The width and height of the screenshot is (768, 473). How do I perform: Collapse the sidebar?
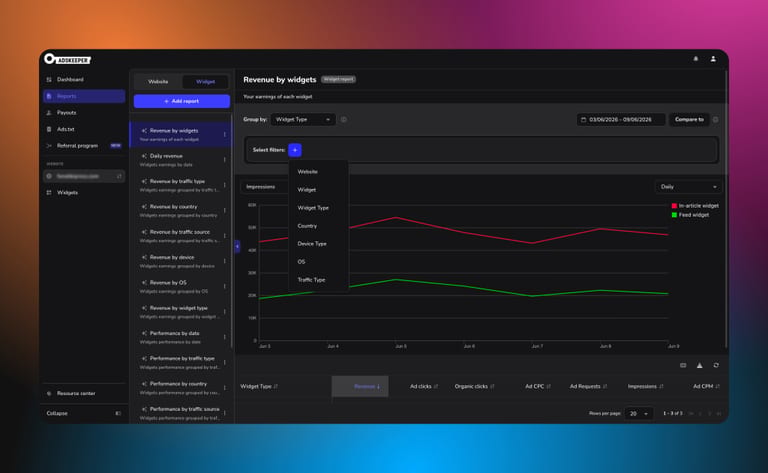(84, 413)
